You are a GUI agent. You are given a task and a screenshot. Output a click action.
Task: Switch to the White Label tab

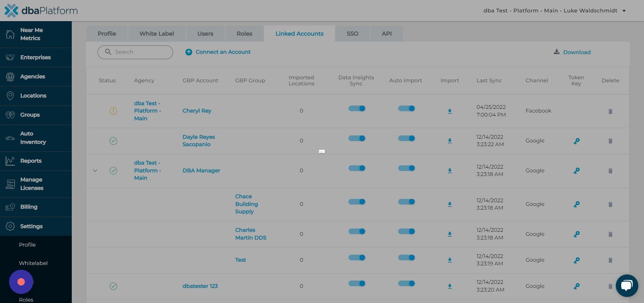(157, 34)
